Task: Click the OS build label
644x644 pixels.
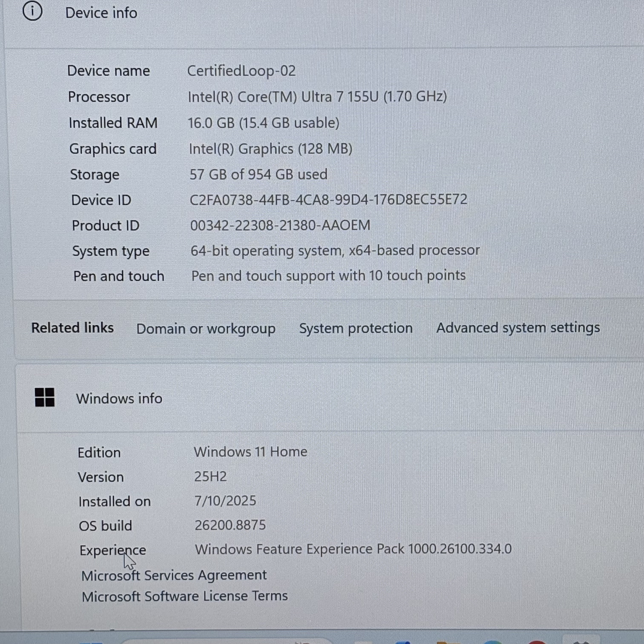Action: [x=105, y=526]
